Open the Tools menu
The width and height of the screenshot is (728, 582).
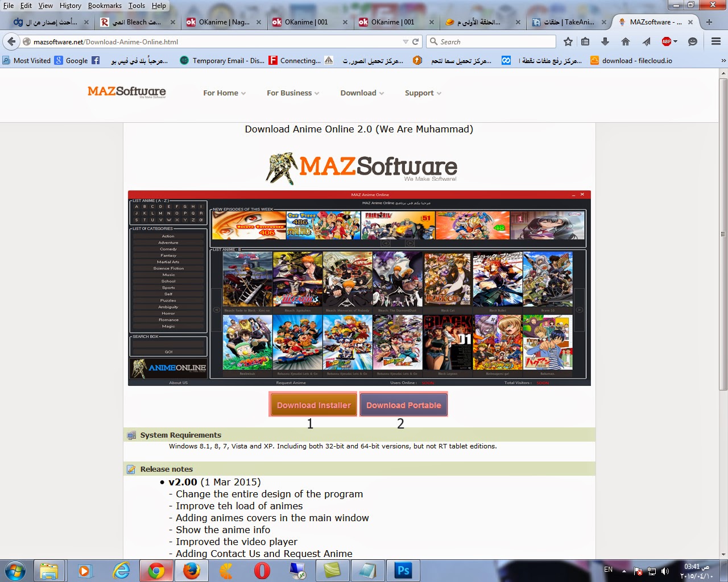point(136,6)
